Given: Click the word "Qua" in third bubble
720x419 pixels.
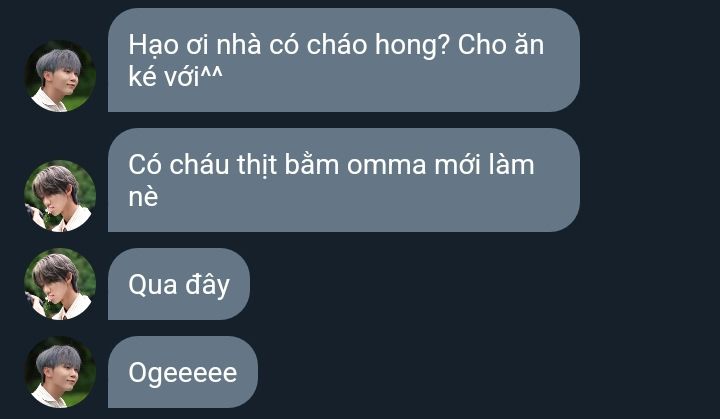Looking at the screenshot, I should (153, 285).
